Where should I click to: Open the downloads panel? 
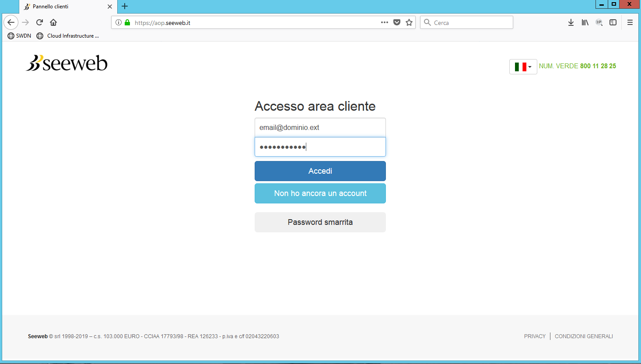[571, 22]
